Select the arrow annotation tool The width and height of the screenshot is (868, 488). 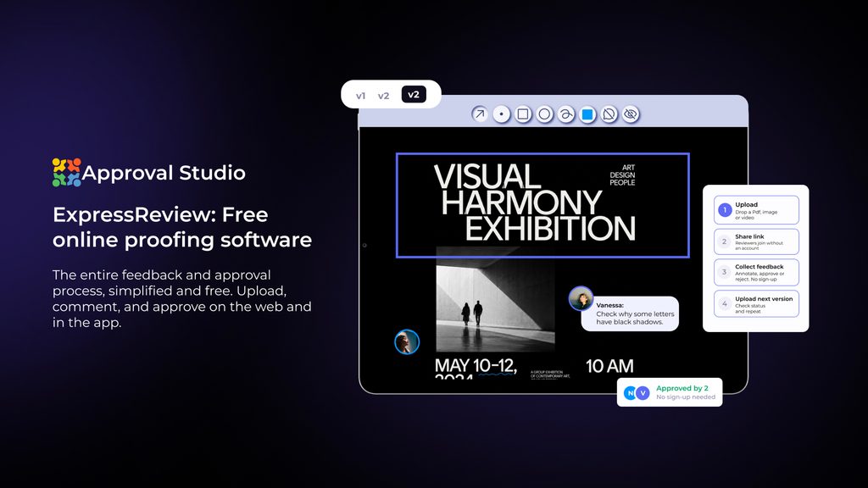(480, 114)
